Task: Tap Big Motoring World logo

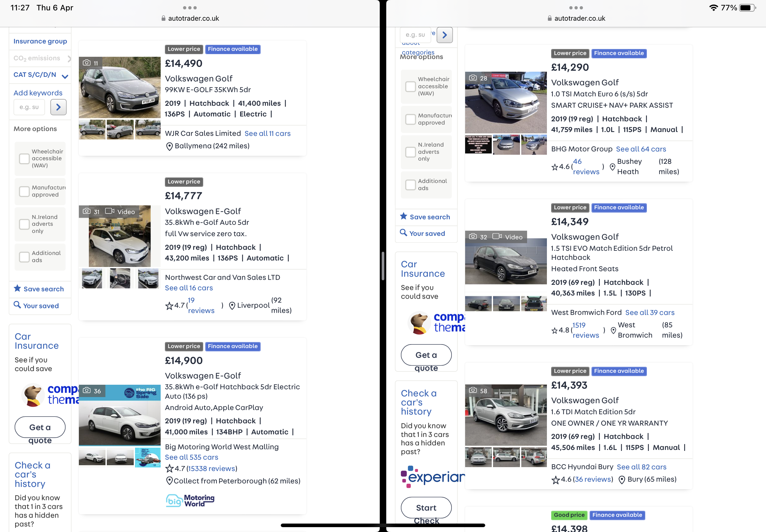Action: 190,500
